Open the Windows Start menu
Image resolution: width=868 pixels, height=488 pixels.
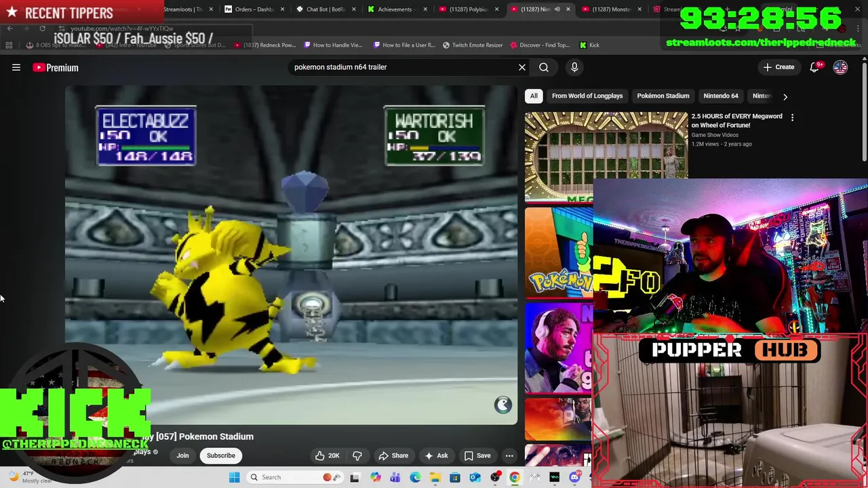point(234,477)
